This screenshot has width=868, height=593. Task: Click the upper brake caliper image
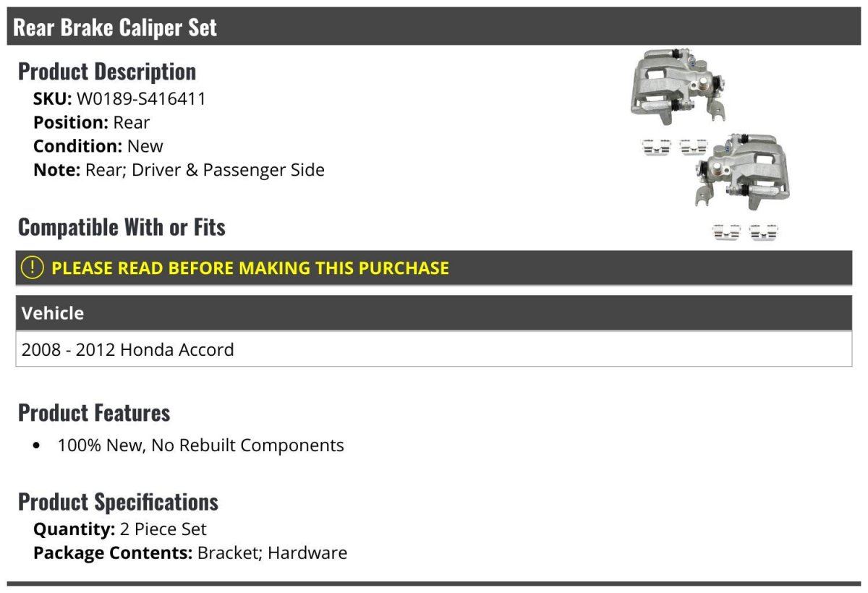pos(676,87)
